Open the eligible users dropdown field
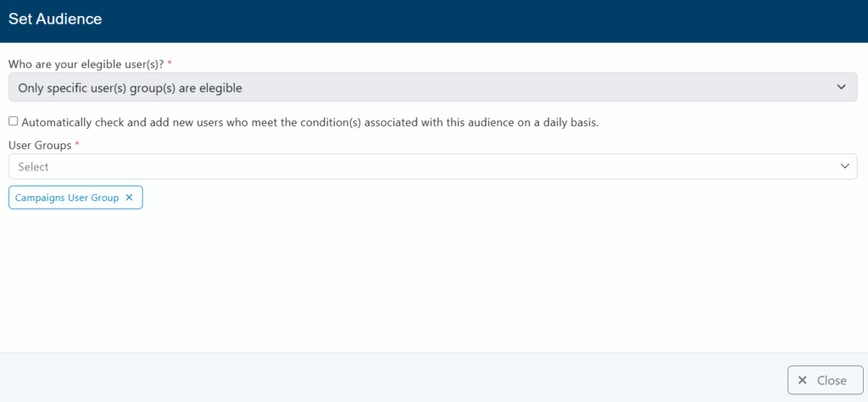The height and width of the screenshot is (402, 868). coord(424,87)
